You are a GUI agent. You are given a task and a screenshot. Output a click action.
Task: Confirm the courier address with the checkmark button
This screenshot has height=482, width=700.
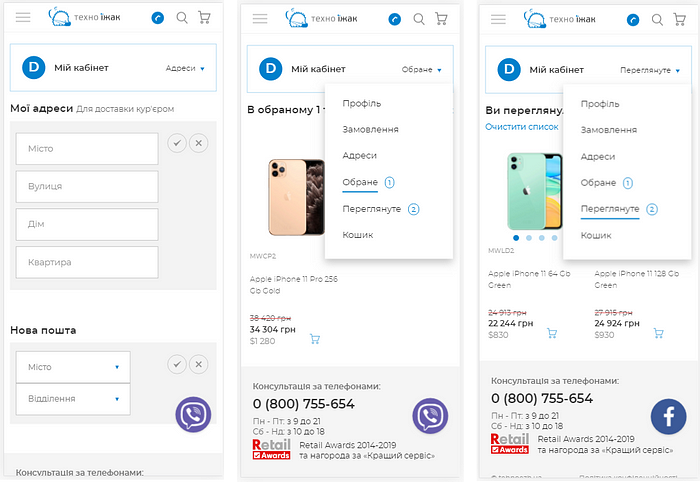click(177, 143)
